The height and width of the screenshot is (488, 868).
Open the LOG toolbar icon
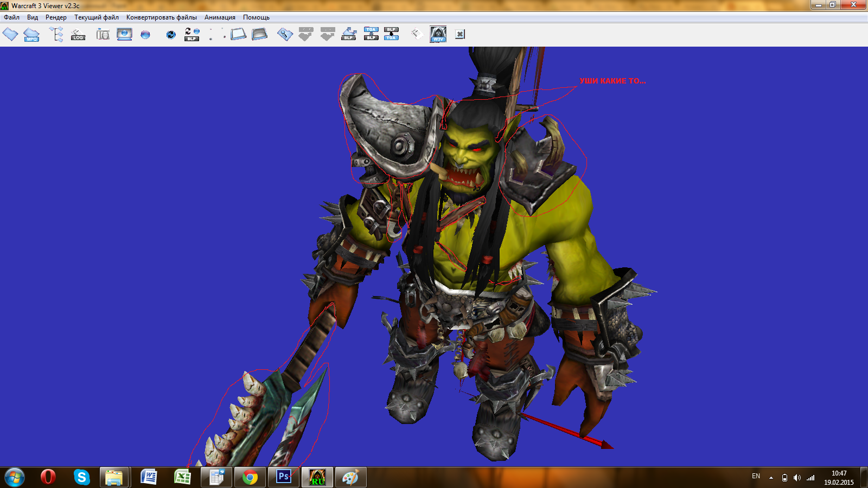78,35
